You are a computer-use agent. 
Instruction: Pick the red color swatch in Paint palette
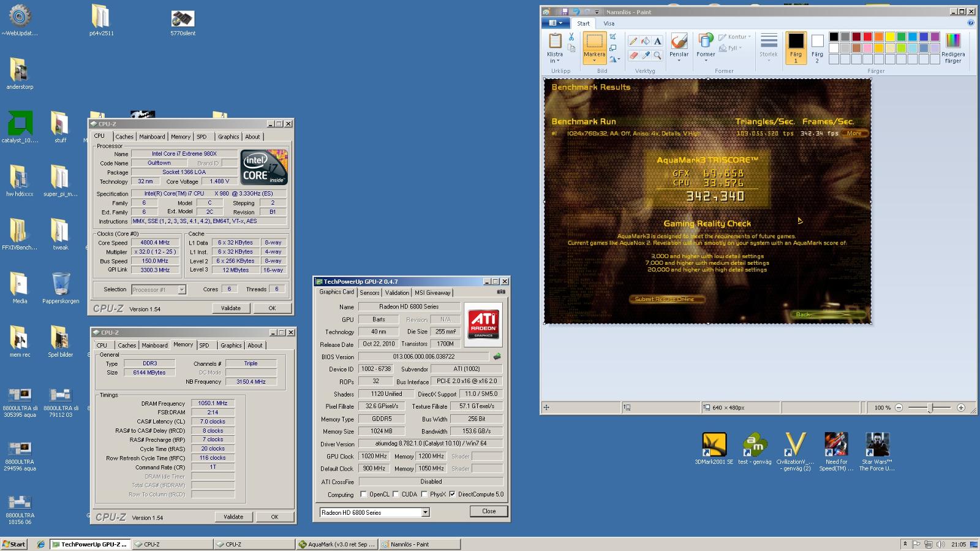coord(868,37)
